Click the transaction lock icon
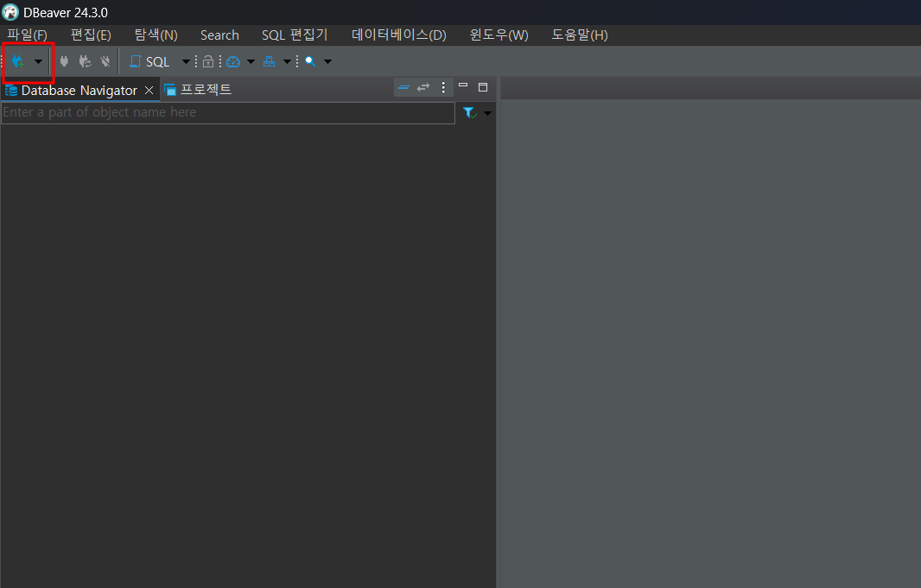The image size is (921, 588). point(208,61)
